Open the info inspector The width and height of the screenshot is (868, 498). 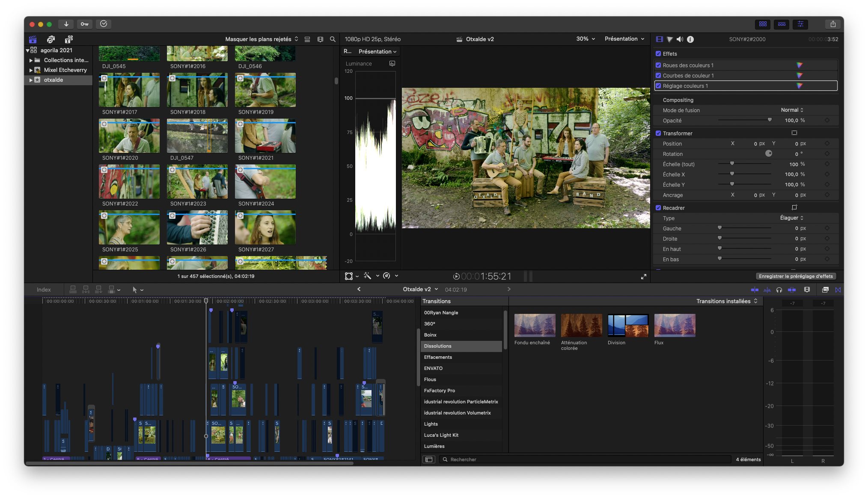coord(690,39)
